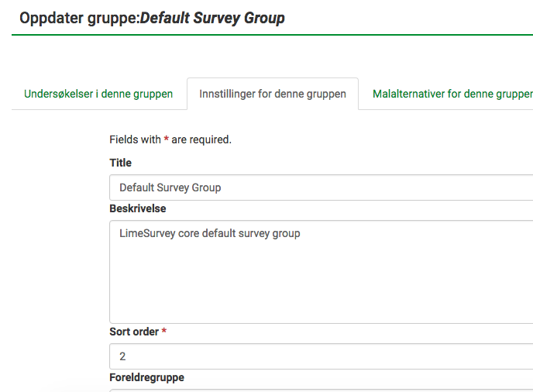Click the red asterisk in the required notice
533x392 pixels.
(167, 140)
